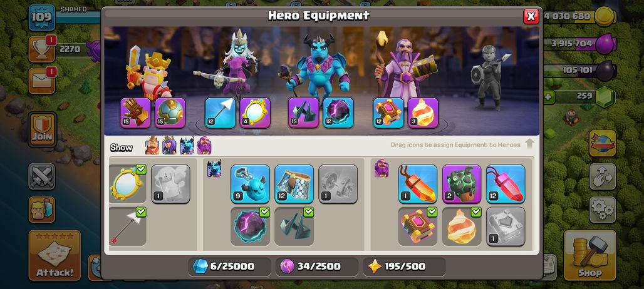This screenshot has width=644, height=289.
Task: Select the Barbarian King's glove equipment slot
Action: [x=135, y=113]
